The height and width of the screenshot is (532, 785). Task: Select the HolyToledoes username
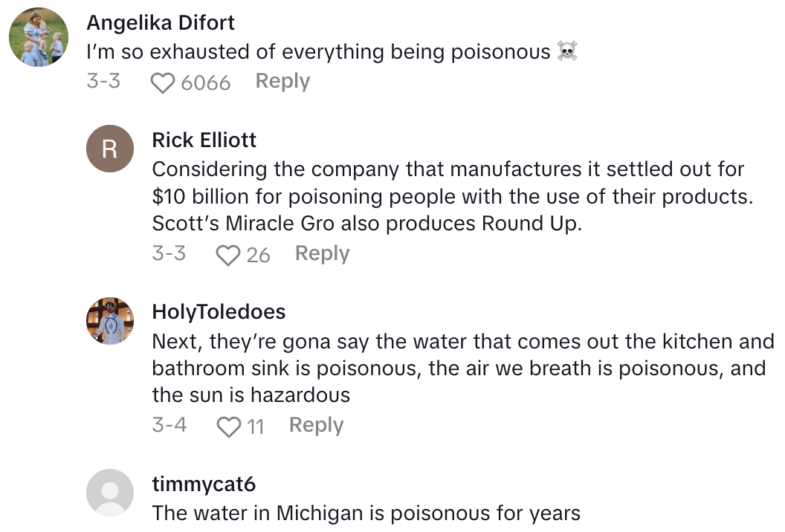point(219,311)
